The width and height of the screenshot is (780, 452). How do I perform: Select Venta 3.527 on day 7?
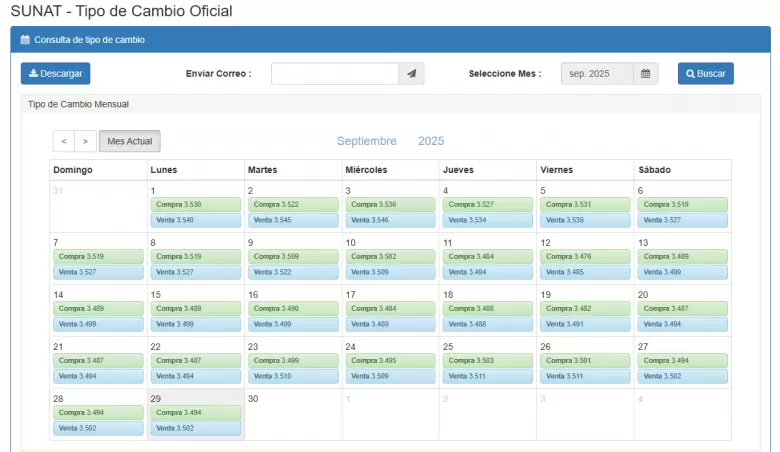click(98, 272)
